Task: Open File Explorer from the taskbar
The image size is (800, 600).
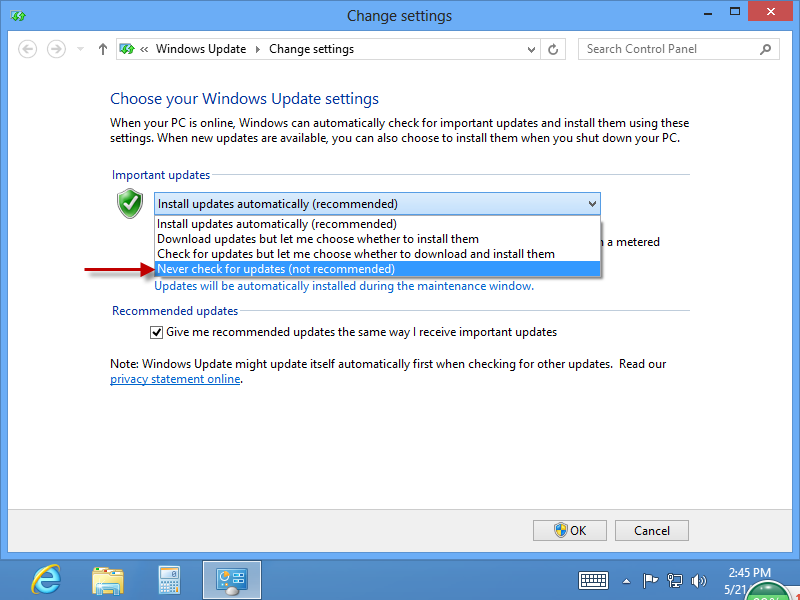Action: [108, 580]
